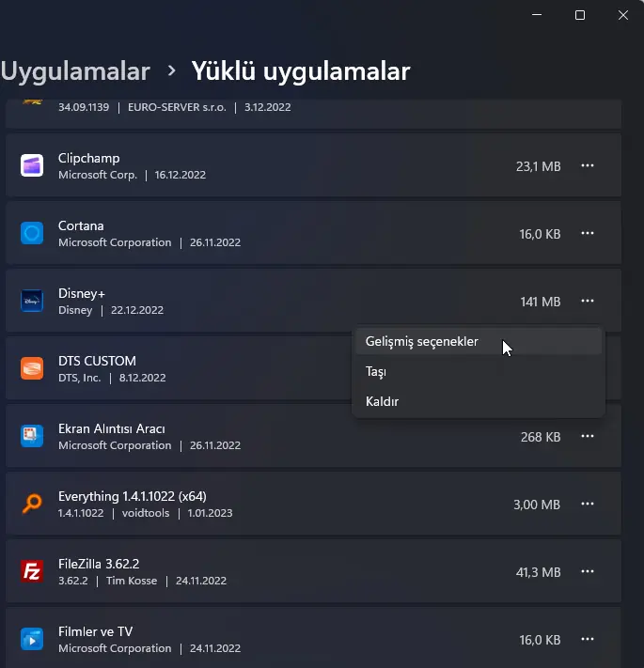The height and width of the screenshot is (668, 644).
Task: Click the Filmler ve TV name
Action: coord(96,631)
